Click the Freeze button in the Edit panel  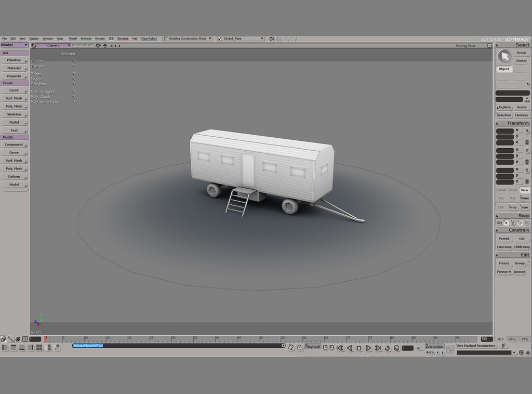tap(503, 263)
